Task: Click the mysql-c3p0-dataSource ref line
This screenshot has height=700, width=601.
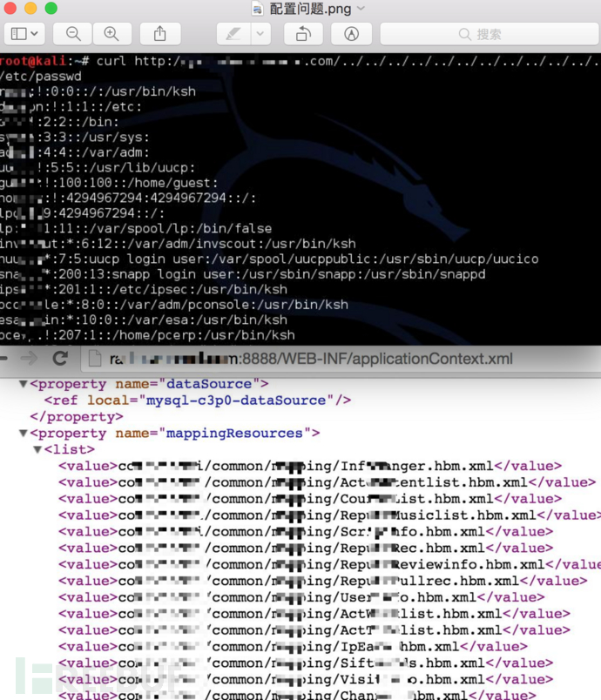Action: coord(198,400)
